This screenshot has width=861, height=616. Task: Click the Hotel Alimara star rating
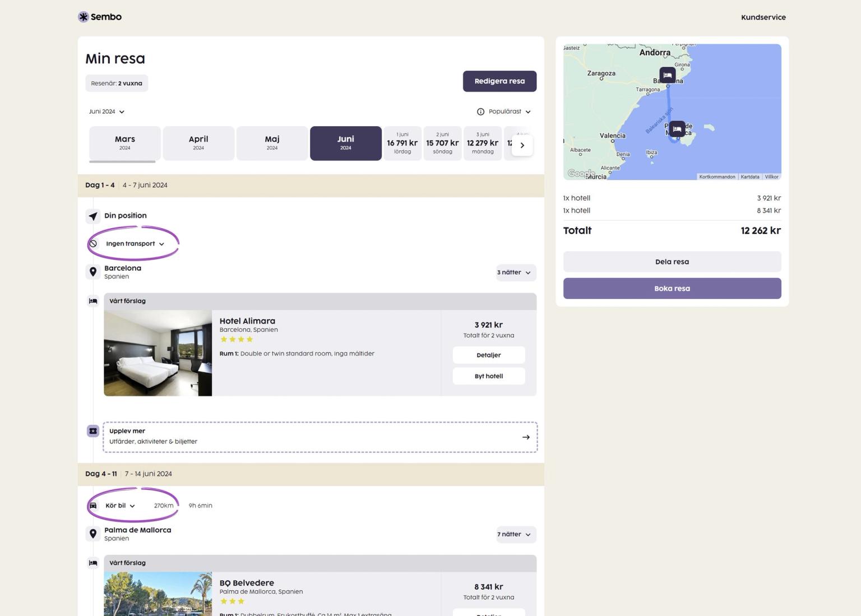237,339
